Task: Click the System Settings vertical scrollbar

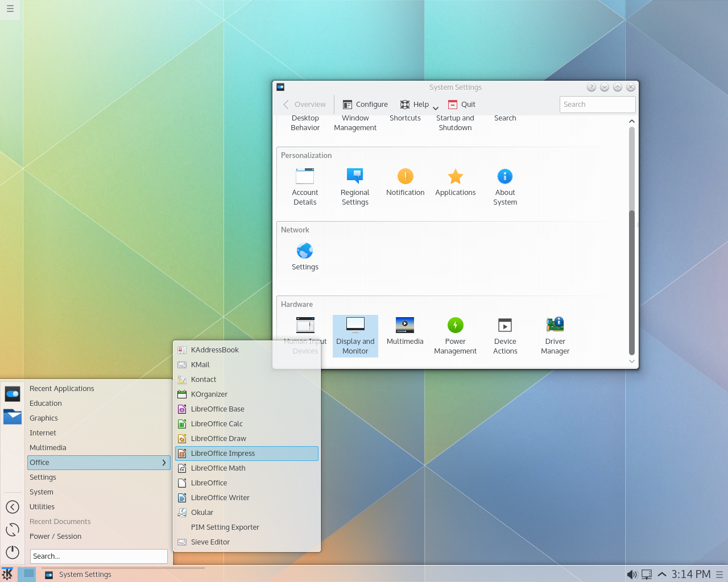Action: click(631, 240)
